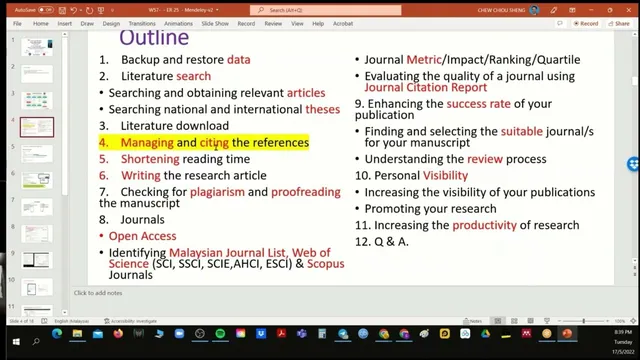Open Adobe Acrobat from taskbar

(281, 334)
